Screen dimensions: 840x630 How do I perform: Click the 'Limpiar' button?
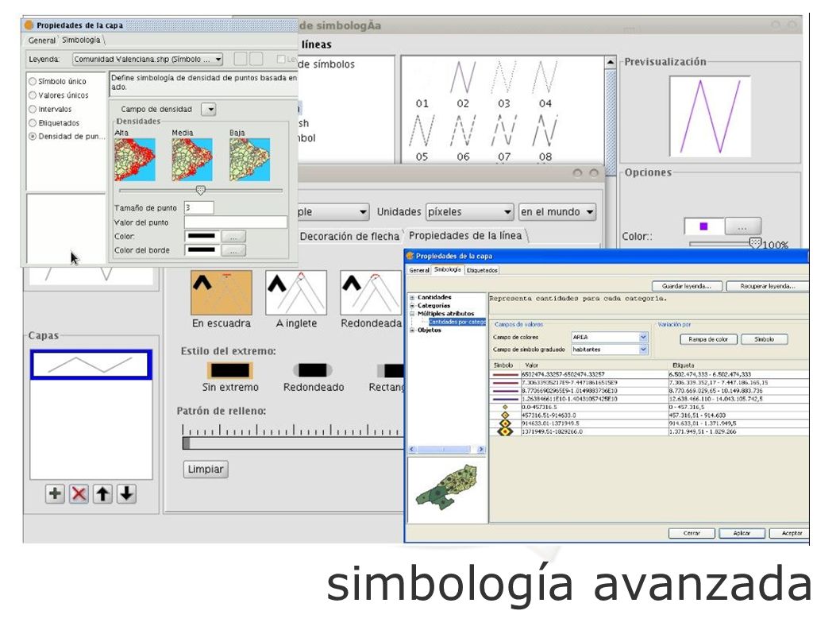pos(206,470)
